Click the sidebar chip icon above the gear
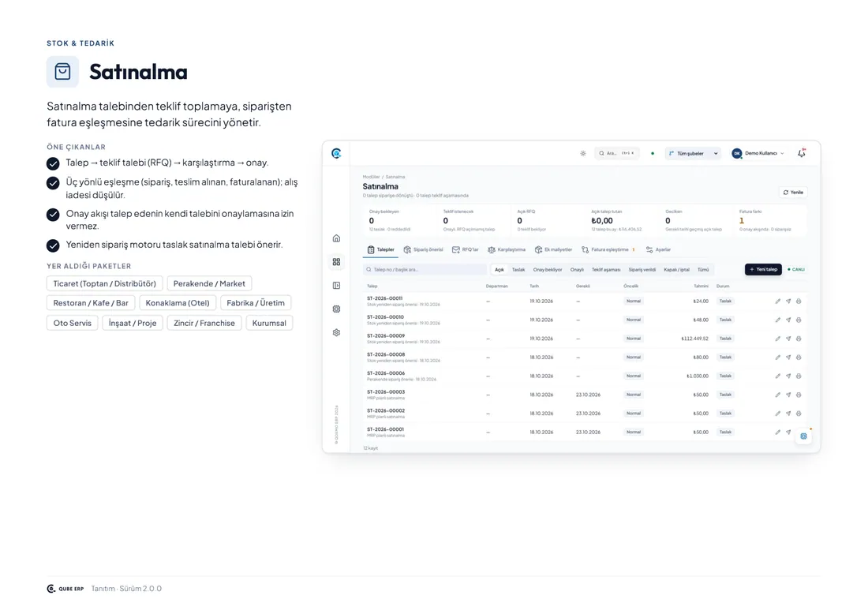The width and height of the screenshot is (868, 614). pos(336,309)
